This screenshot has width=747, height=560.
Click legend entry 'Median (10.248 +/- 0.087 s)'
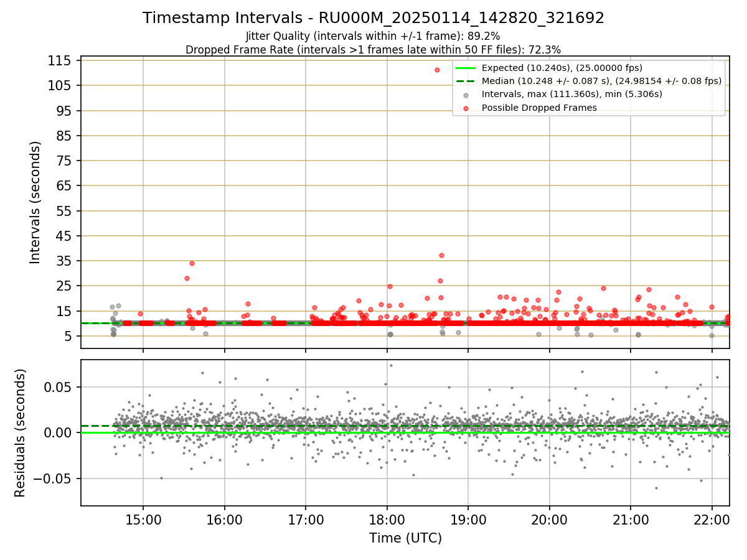[x=601, y=81]
